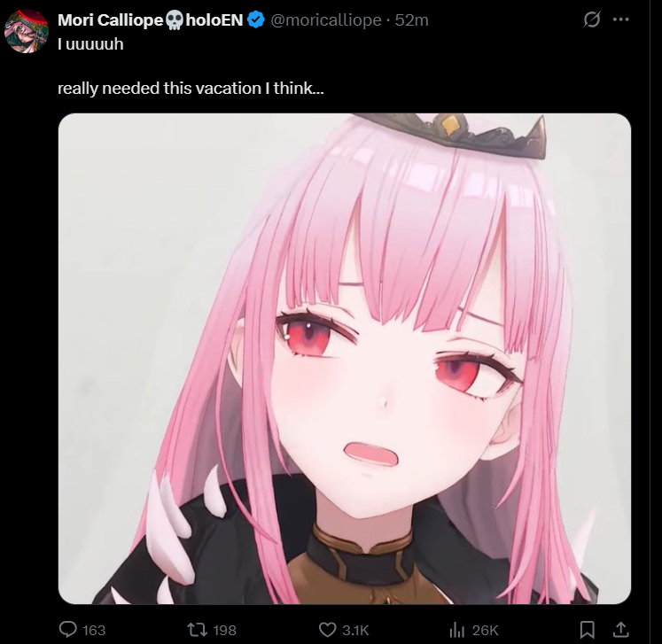Repost the tweet with the retweet arrows icon
Screen dimensions: 662x644
click(197, 630)
